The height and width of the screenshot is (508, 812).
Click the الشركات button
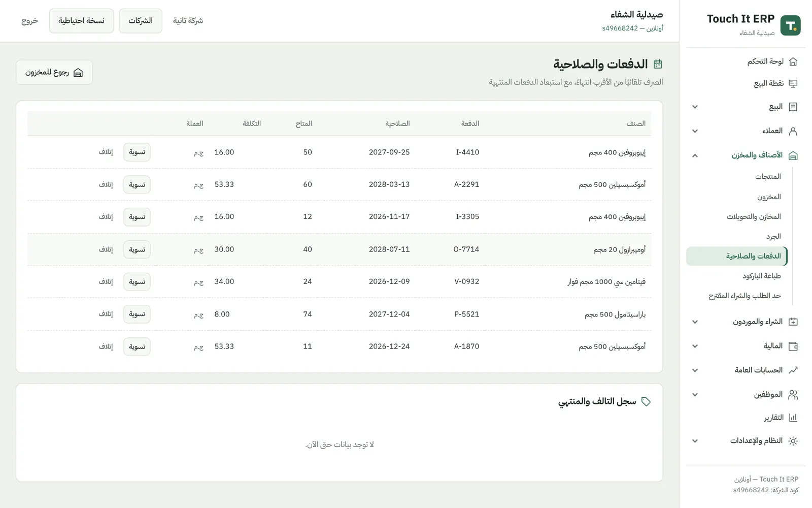[141, 21]
